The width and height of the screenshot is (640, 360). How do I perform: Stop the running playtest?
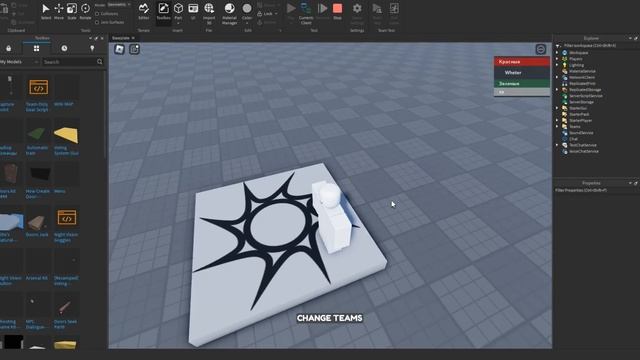click(x=338, y=11)
